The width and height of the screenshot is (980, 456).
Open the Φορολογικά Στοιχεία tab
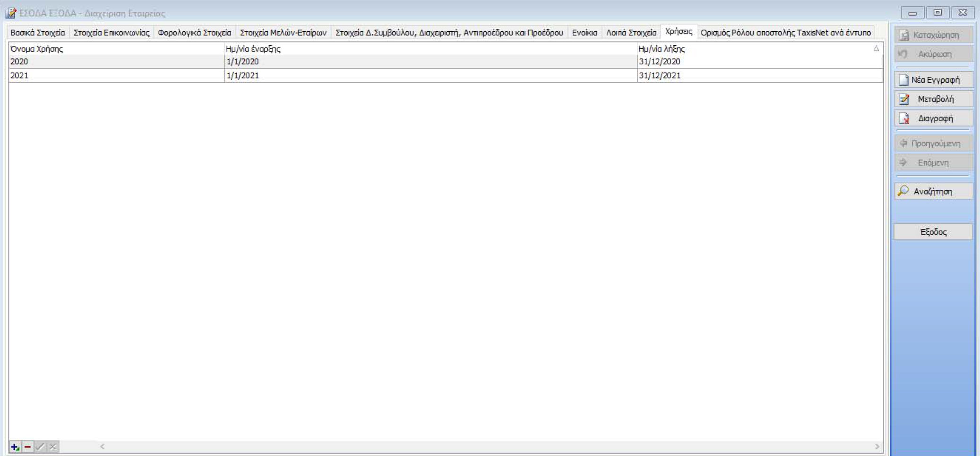(194, 33)
